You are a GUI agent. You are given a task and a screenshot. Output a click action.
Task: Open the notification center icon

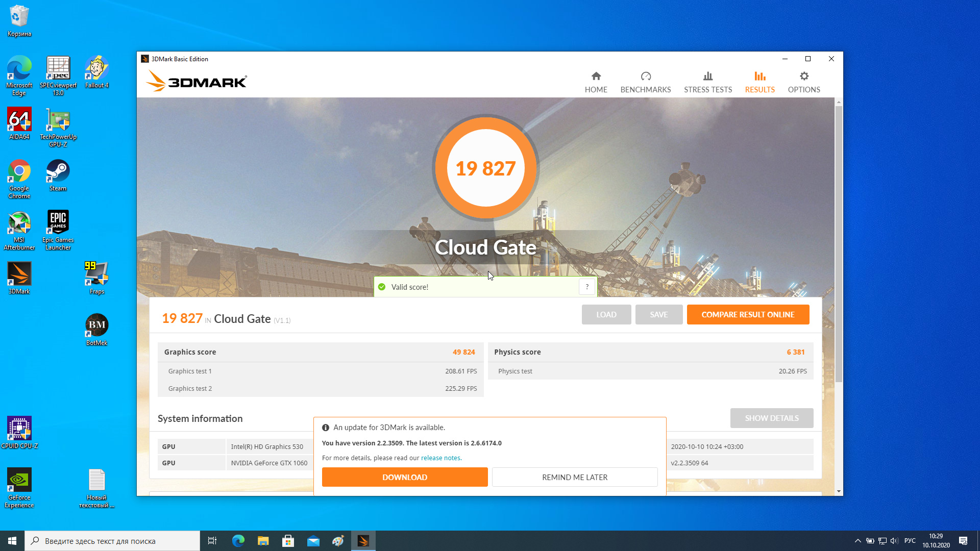(x=963, y=541)
